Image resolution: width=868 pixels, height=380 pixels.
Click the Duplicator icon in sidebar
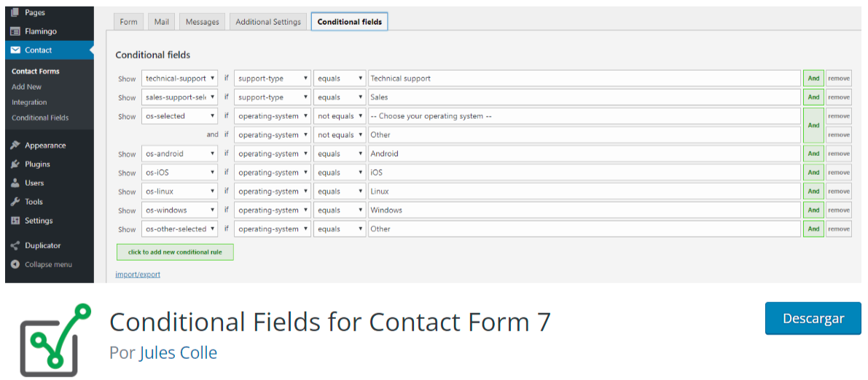(15, 246)
